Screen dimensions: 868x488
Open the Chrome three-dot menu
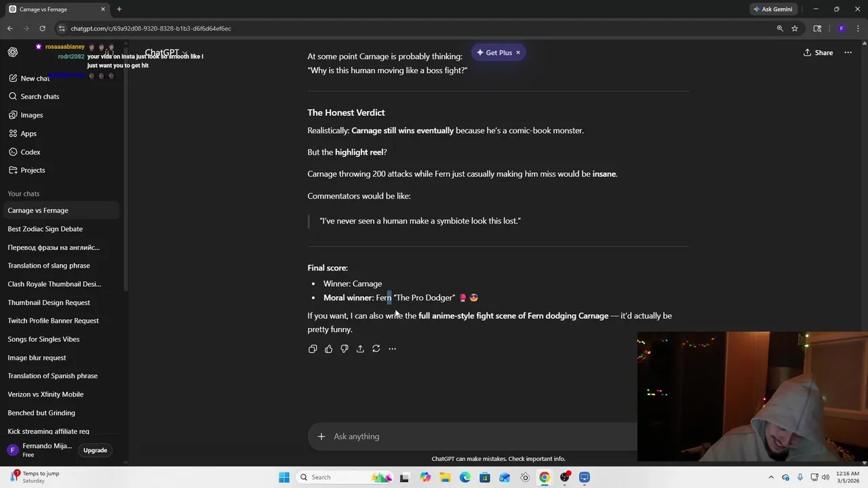858,28
